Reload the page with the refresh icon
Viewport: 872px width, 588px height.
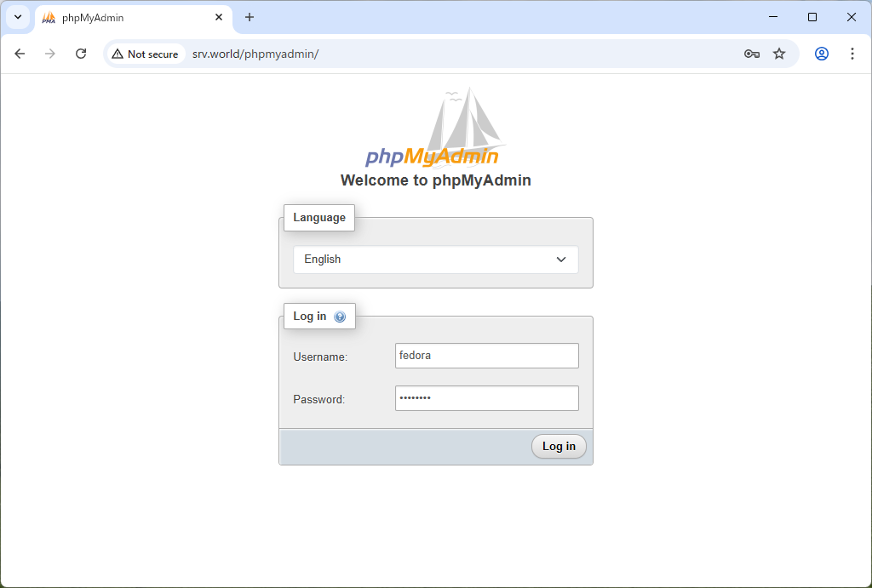[x=81, y=53]
